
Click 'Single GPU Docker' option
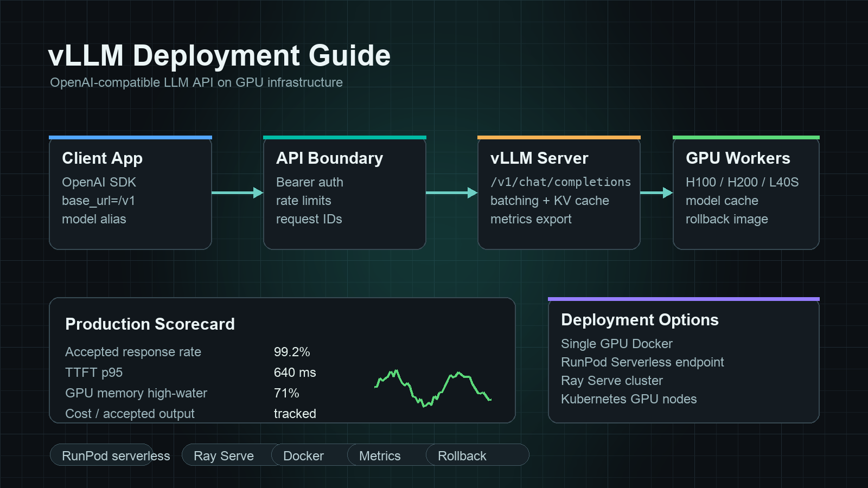click(x=616, y=344)
